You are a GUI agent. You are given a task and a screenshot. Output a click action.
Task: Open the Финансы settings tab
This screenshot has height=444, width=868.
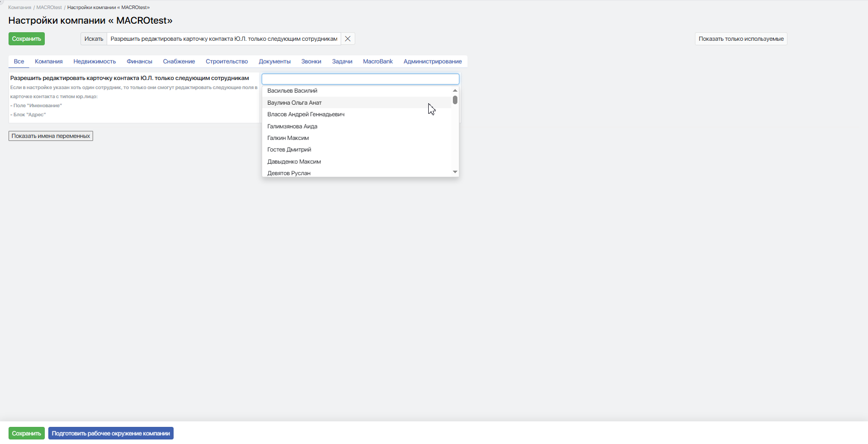(139, 61)
